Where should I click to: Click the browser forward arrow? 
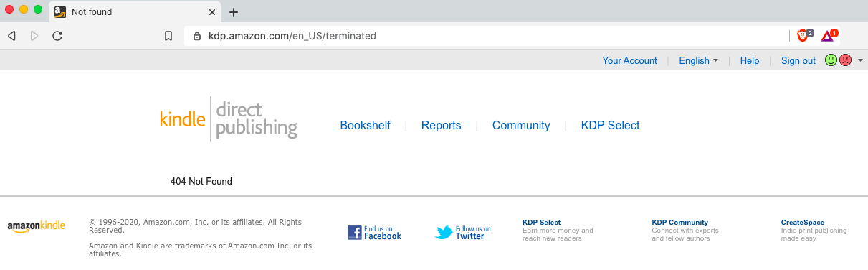[x=34, y=36]
